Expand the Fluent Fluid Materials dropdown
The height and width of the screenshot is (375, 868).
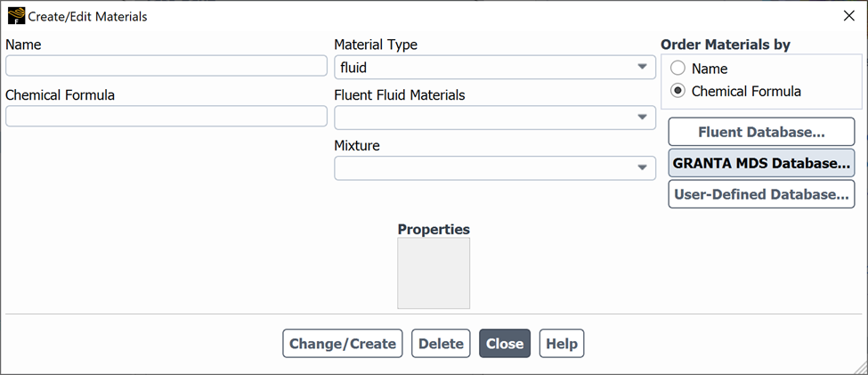pyautogui.click(x=495, y=118)
